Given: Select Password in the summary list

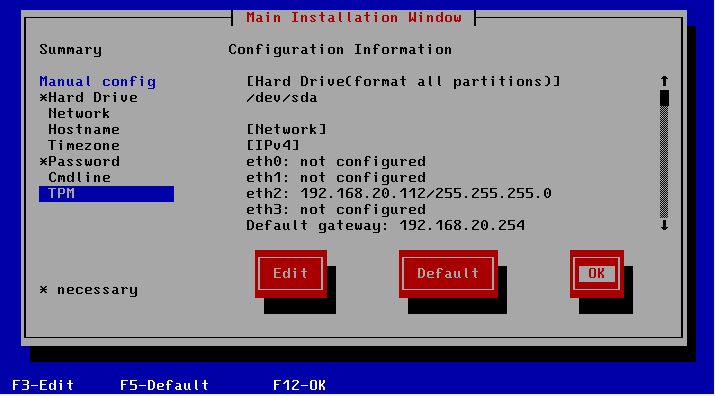Looking at the screenshot, I should pyautogui.click(x=80, y=162).
